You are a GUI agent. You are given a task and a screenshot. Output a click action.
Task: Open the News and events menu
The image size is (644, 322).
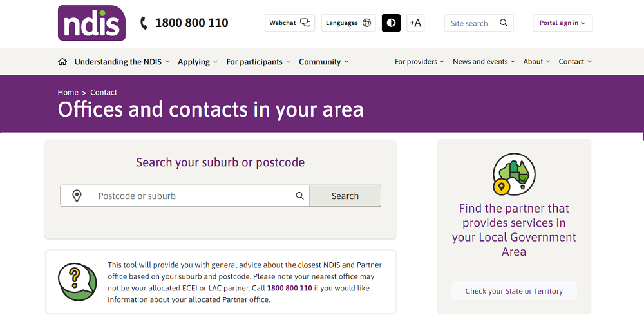pos(484,62)
